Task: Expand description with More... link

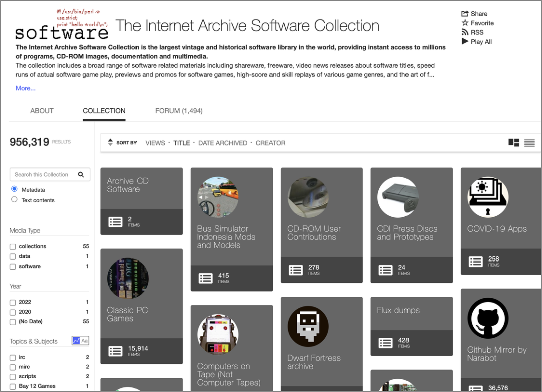Action: [25, 88]
